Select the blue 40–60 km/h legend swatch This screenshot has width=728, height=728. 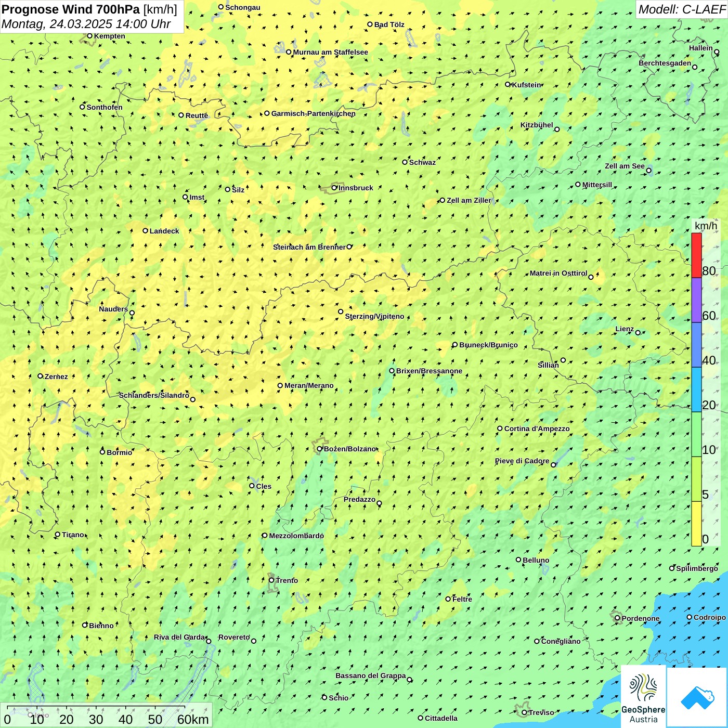click(x=696, y=345)
